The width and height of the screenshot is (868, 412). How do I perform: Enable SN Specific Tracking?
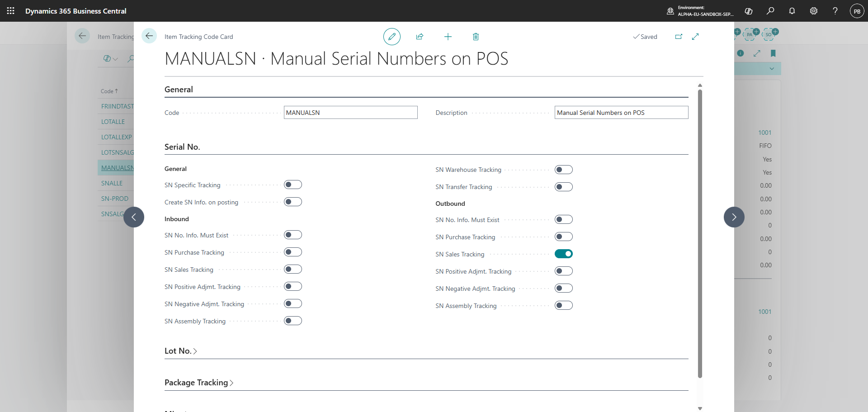(293, 185)
